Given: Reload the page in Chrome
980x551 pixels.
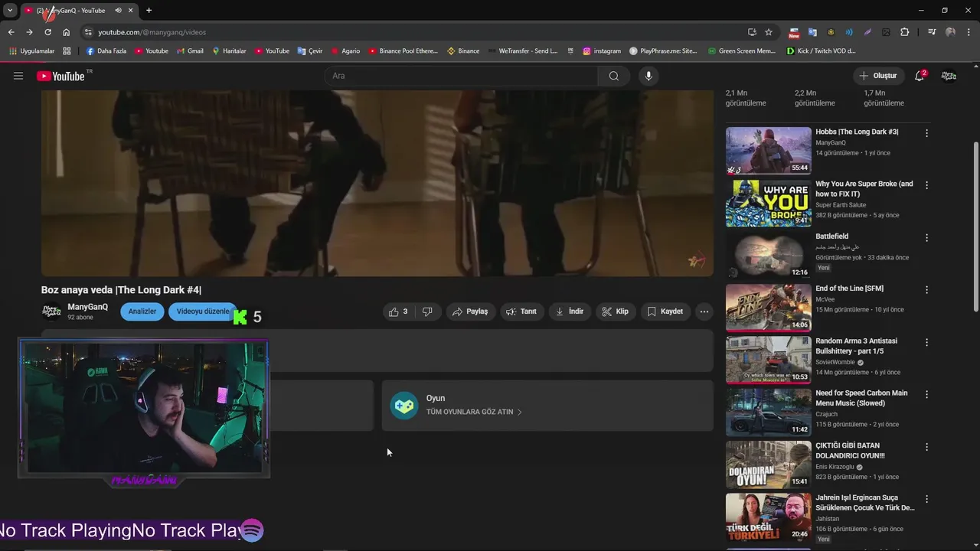Looking at the screenshot, I should point(47,32).
